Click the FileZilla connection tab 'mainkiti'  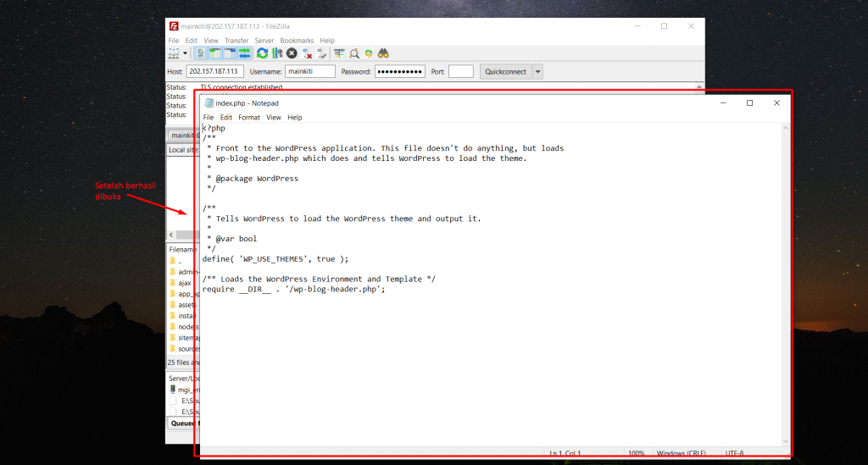tap(184, 135)
